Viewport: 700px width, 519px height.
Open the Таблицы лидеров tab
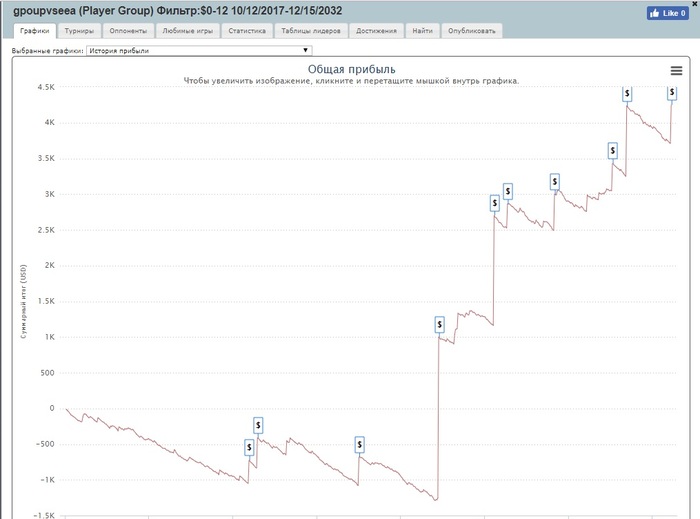[311, 31]
